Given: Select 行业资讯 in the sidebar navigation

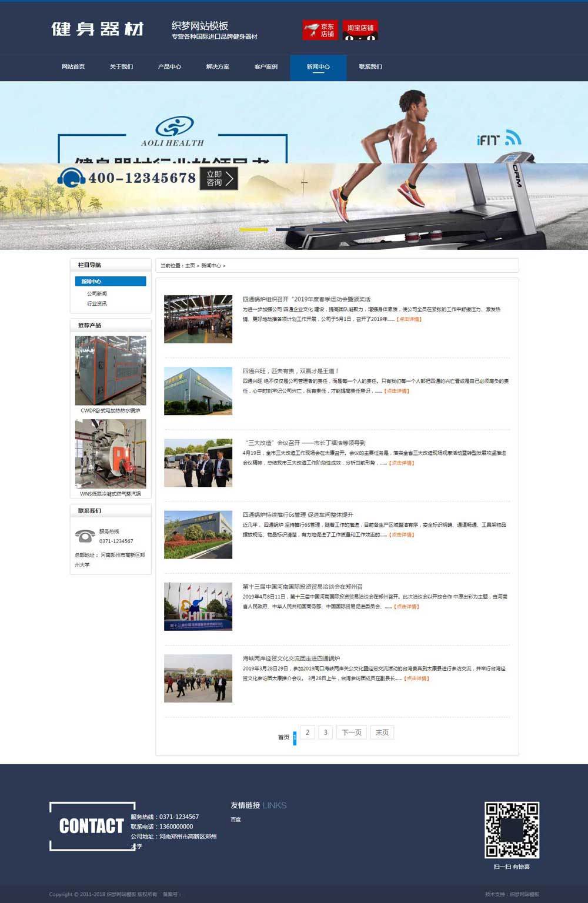Looking at the screenshot, I should (96, 304).
